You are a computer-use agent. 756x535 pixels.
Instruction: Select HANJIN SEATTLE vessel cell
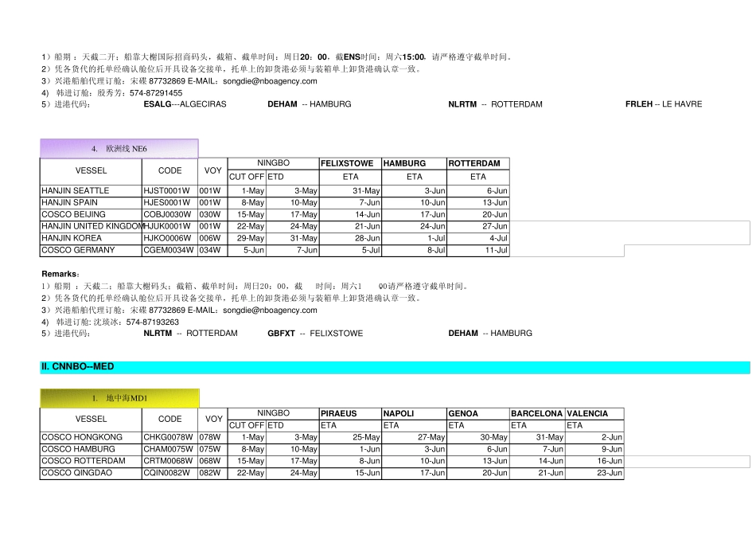tap(92, 190)
